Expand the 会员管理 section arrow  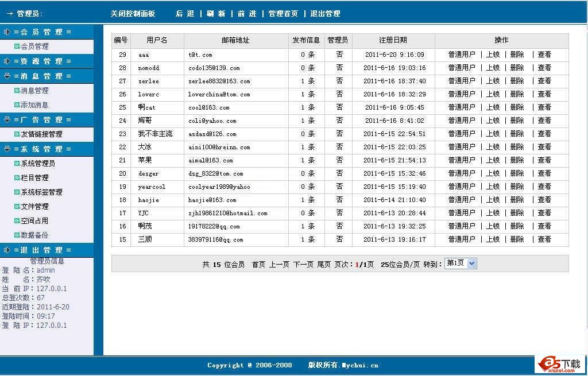[7, 32]
